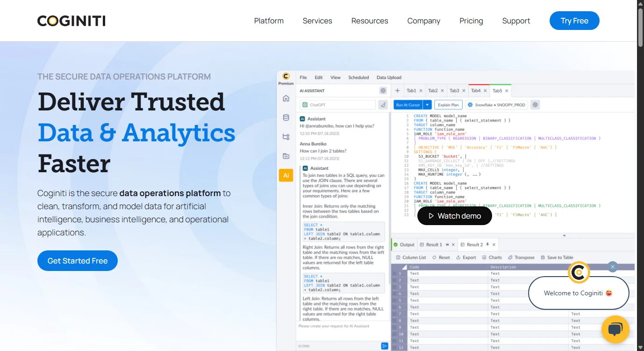Screen dimensions: 644x351
Task: Open the Resources navigation menu
Action: (370, 21)
